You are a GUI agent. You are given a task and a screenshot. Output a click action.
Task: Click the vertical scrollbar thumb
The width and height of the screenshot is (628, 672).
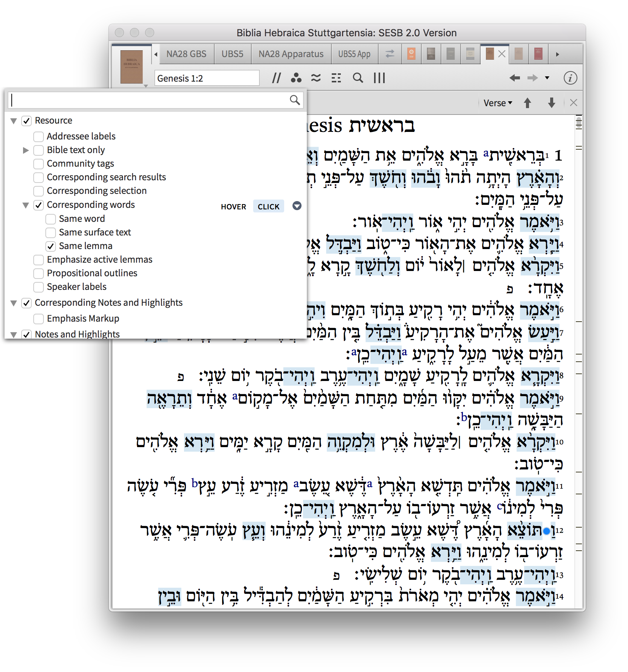coord(579,123)
